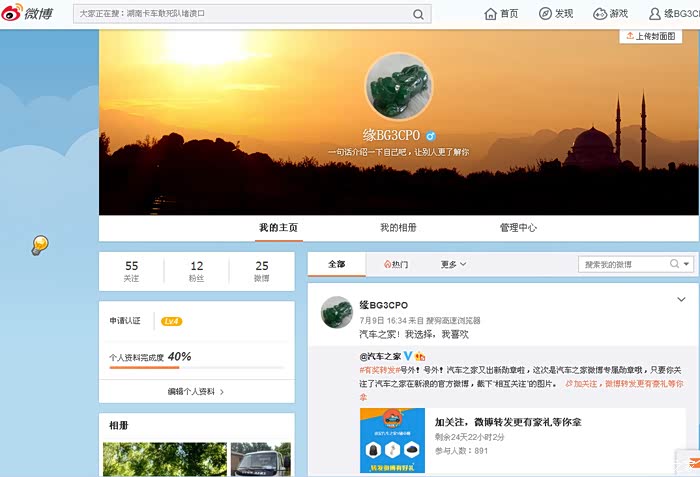Click the small avatar on the post
The width and height of the screenshot is (700, 477).
(x=337, y=312)
